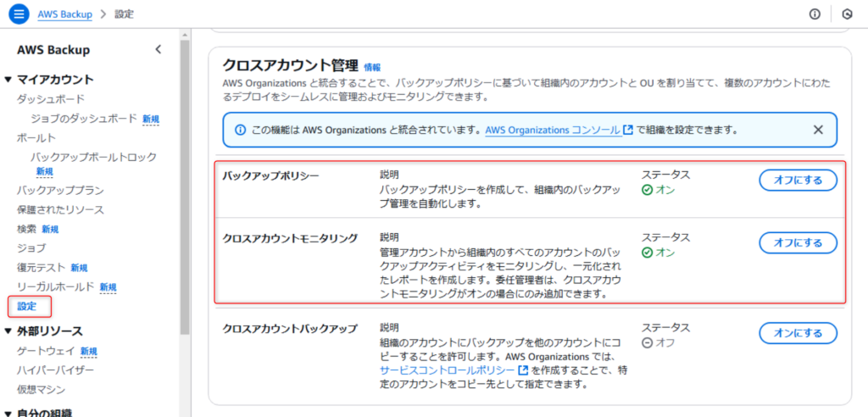Open the hamburger navigation menu
The width and height of the screenshot is (868, 417).
19,14
